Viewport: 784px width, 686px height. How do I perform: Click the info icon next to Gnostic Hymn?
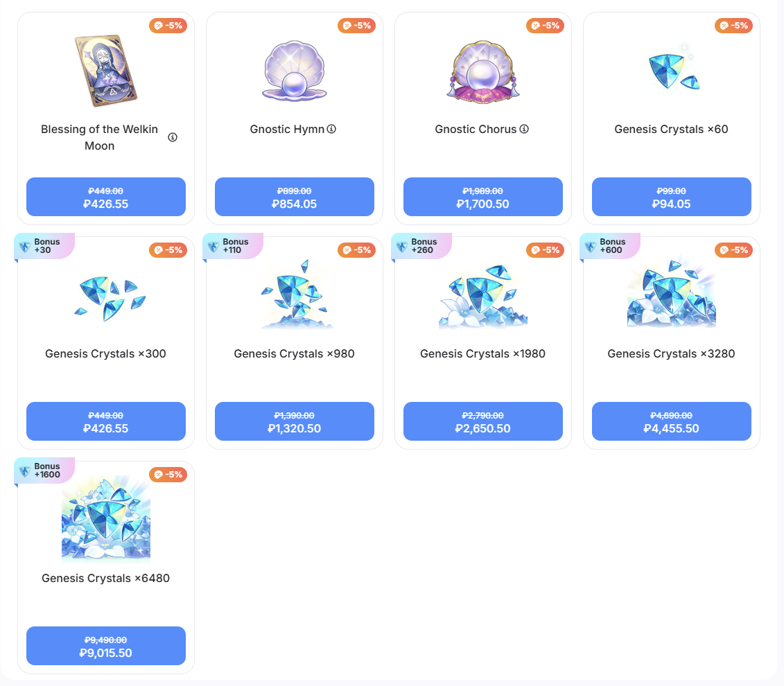pyautogui.click(x=331, y=129)
